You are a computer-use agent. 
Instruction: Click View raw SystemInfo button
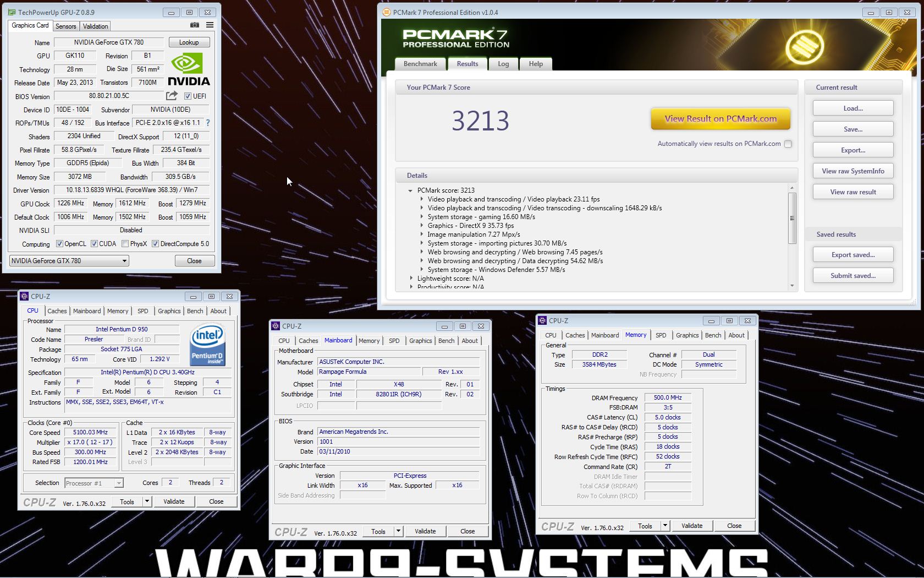click(x=853, y=171)
